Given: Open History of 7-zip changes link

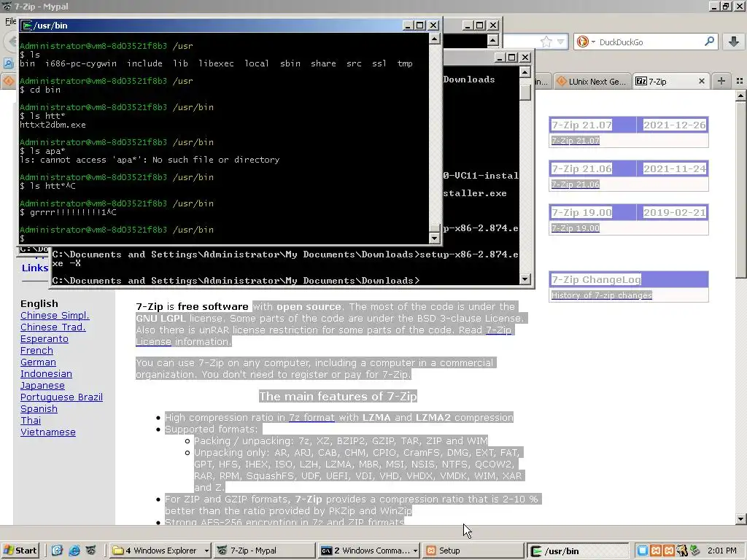Looking at the screenshot, I should pyautogui.click(x=601, y=295).
